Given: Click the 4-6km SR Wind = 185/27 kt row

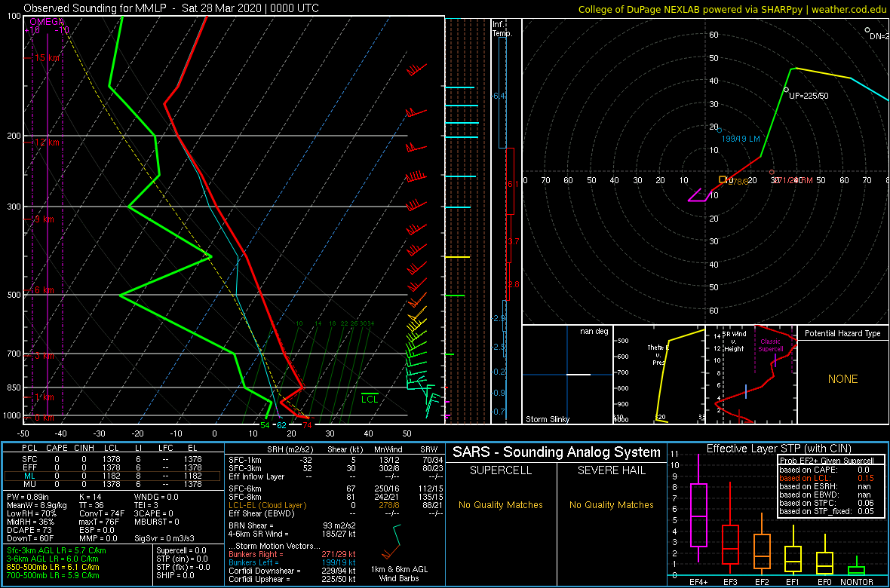Looking at the screenshot, I should point(292,534).
